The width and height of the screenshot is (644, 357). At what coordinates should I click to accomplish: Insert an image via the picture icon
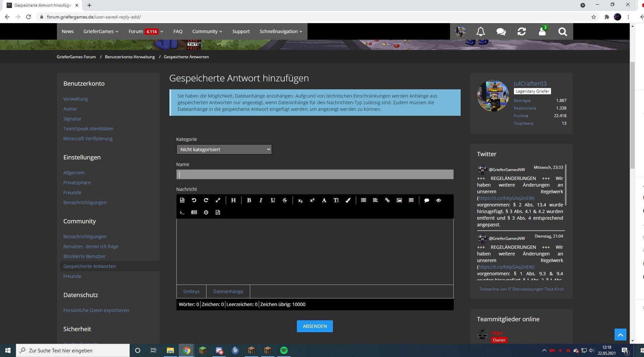[x=399, y=200]
